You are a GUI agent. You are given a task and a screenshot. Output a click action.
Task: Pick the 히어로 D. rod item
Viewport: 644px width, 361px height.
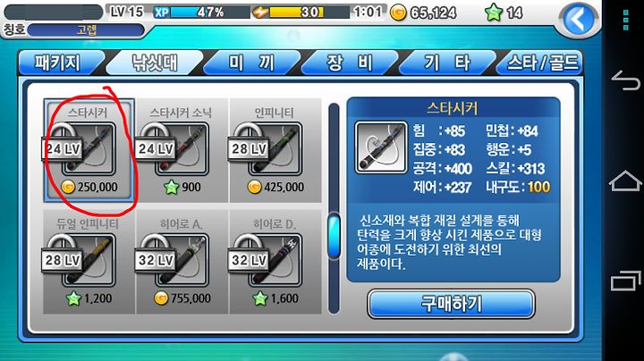click(275, 262)
